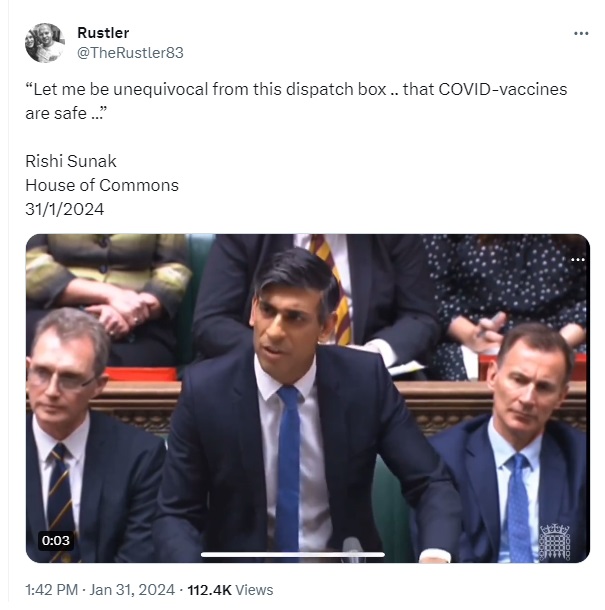Open the 1:42 PM Jan 31, 2024 timestamp
The width and height of the screenshot is (605, 610).
coord(100,589)
